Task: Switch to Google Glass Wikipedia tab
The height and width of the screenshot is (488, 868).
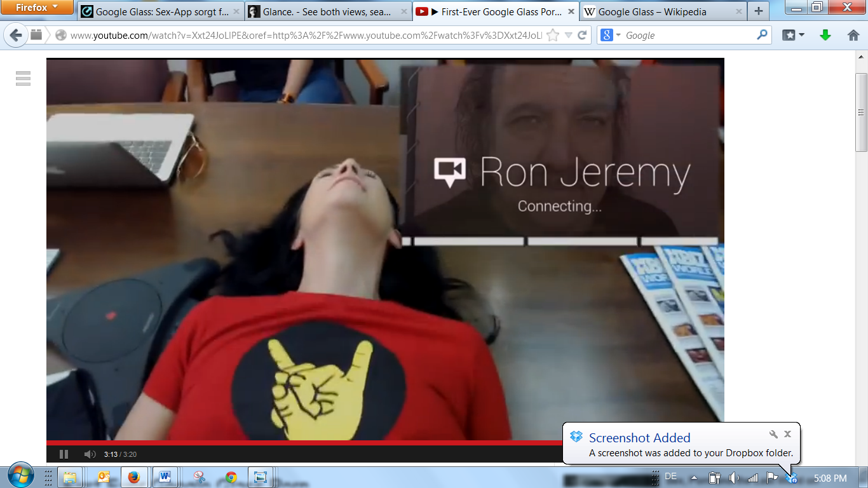Action: point(663,11)
